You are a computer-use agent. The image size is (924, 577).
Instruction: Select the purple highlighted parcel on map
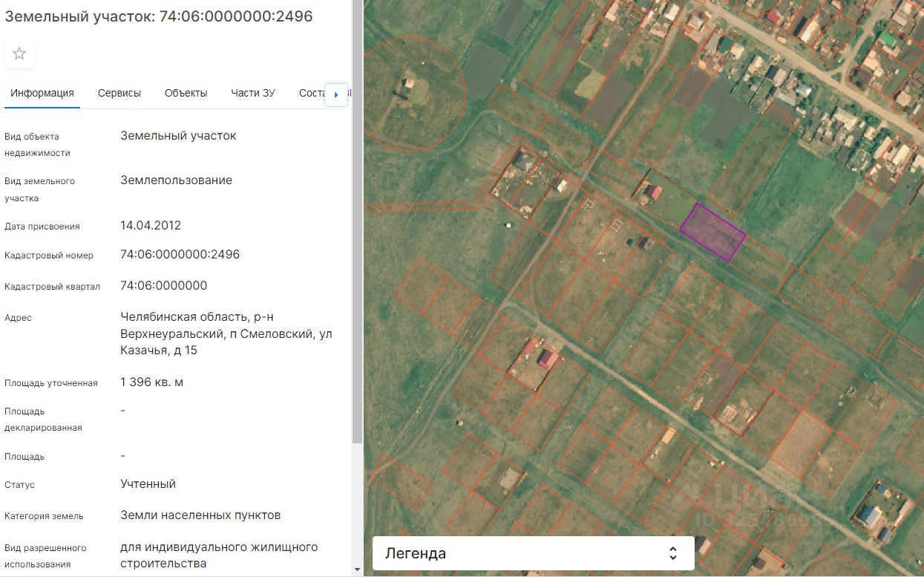point(712,232)
